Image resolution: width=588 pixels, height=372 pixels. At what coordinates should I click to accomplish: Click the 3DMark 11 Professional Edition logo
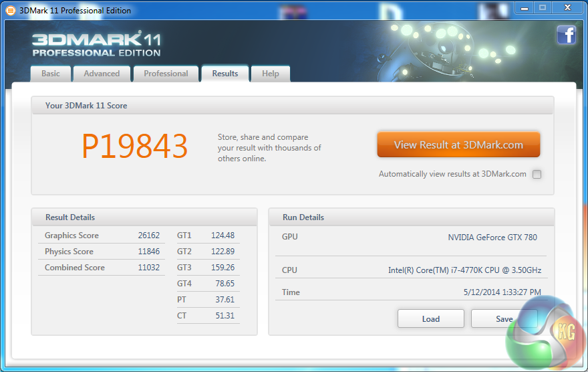coord(96,45)
